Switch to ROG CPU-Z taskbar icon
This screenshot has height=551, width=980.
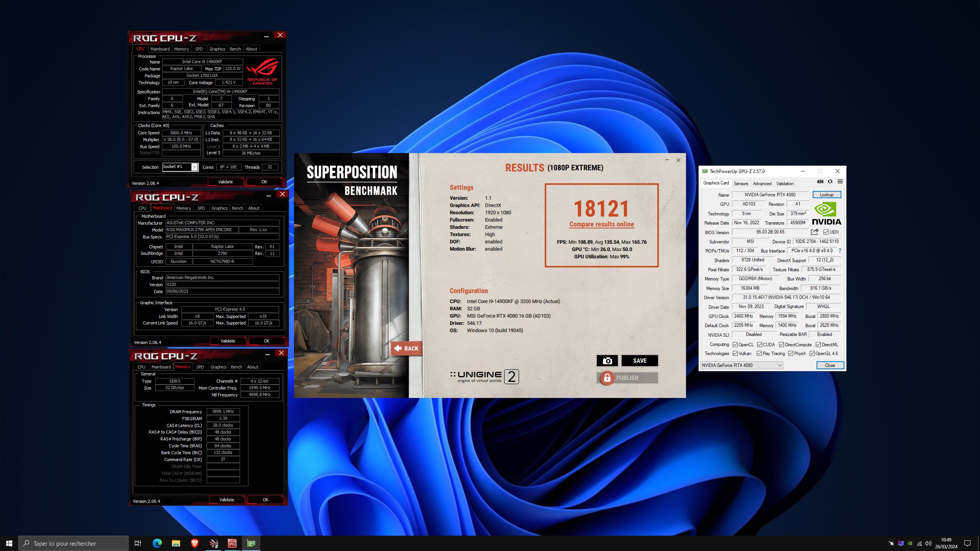232,543
